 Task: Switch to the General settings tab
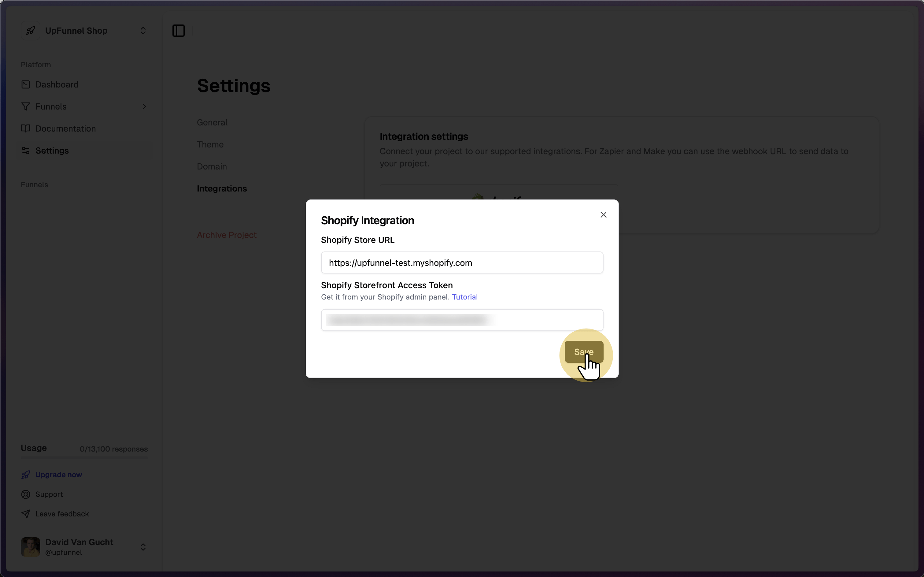(212, 122)
